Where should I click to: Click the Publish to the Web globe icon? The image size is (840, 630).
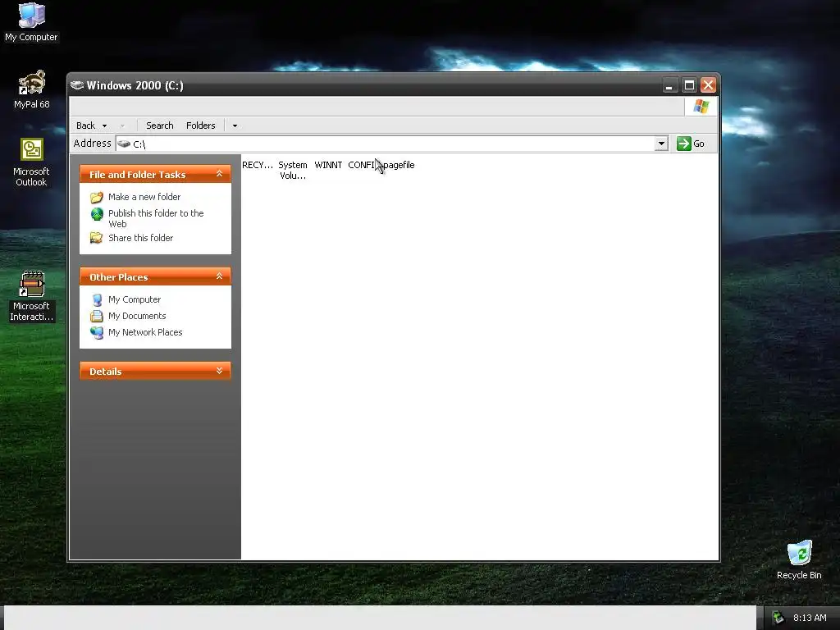(x=97, y=214)
